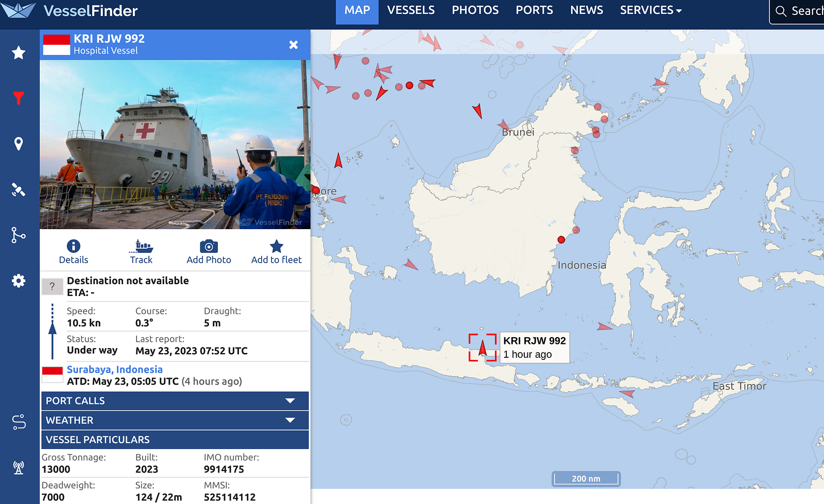Click the Indonesian flag beside Surabaya port

52,375
